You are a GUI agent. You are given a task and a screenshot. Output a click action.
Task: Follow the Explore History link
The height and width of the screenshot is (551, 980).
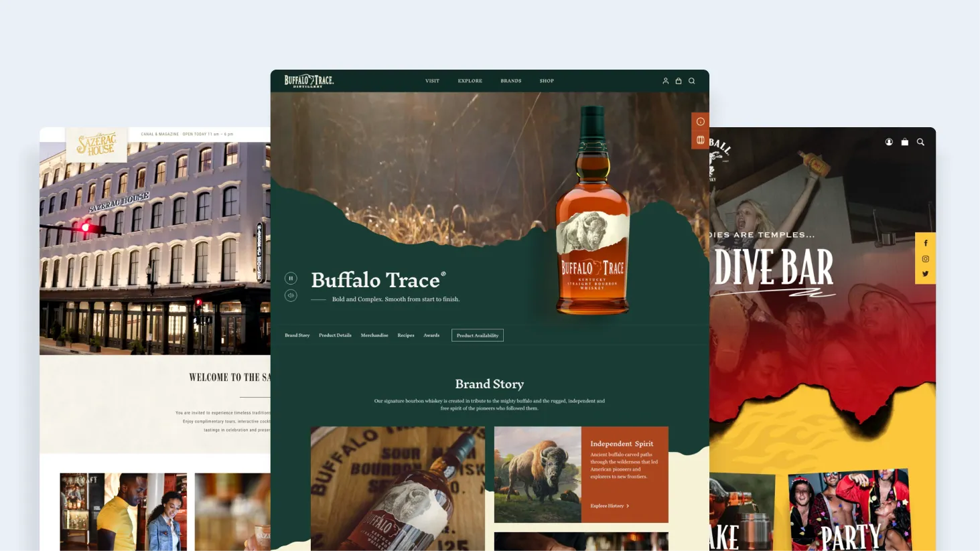tap(607, 506)
